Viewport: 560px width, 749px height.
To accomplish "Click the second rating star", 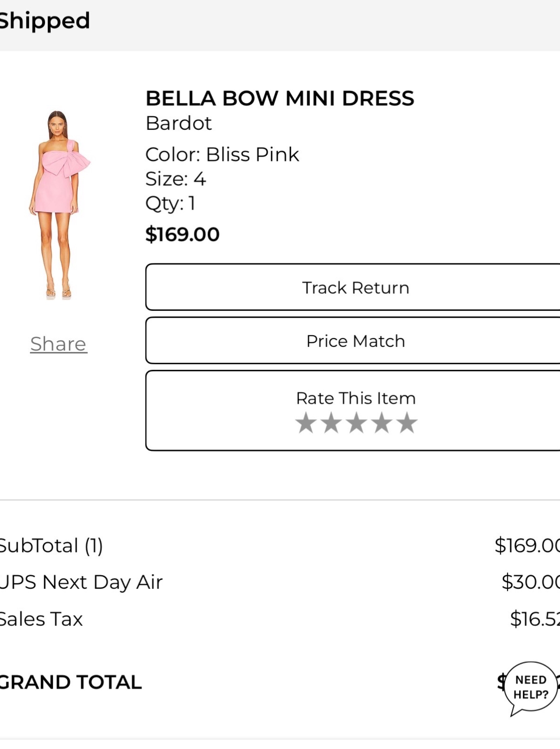I will coord(331,423).
